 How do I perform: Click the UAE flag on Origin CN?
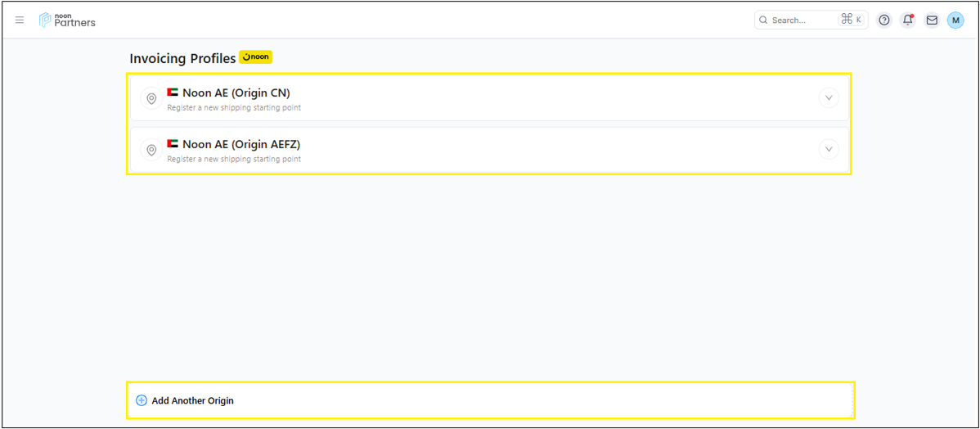(173, 93)
